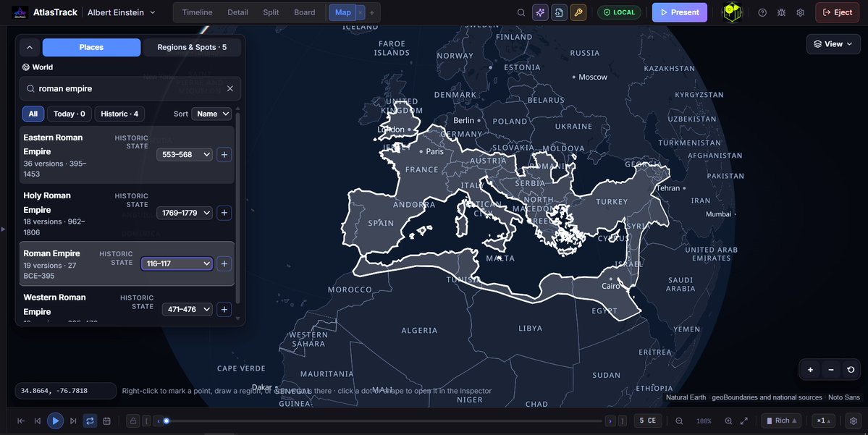Open the help question mark icon

tap(762, 12)
